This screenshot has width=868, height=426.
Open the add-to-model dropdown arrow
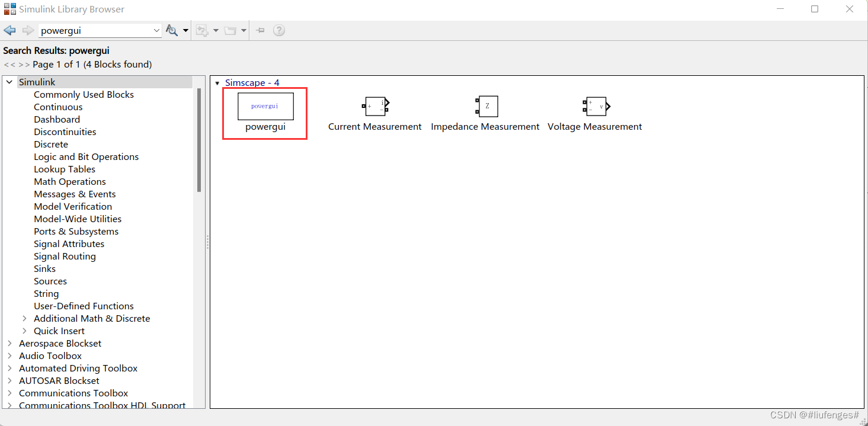(216, 31)
